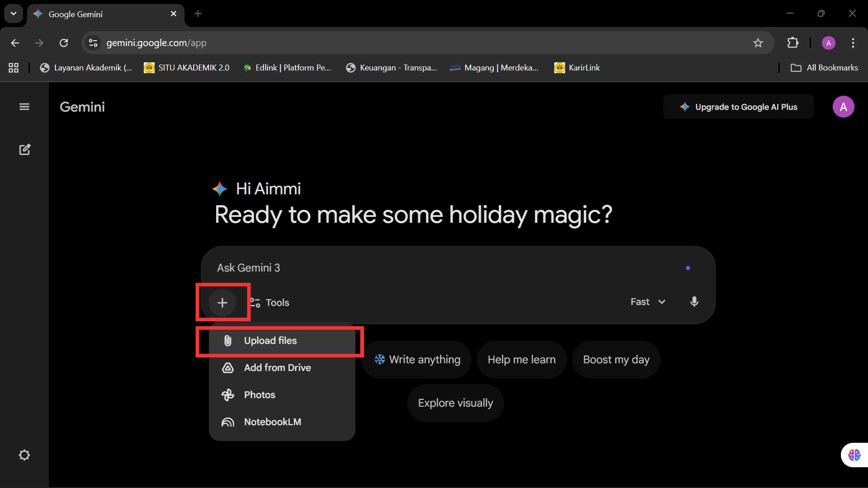Viewport: 868px width, 488px height.
Task: Open All Bookmarks folder
Action: (824, 68)
